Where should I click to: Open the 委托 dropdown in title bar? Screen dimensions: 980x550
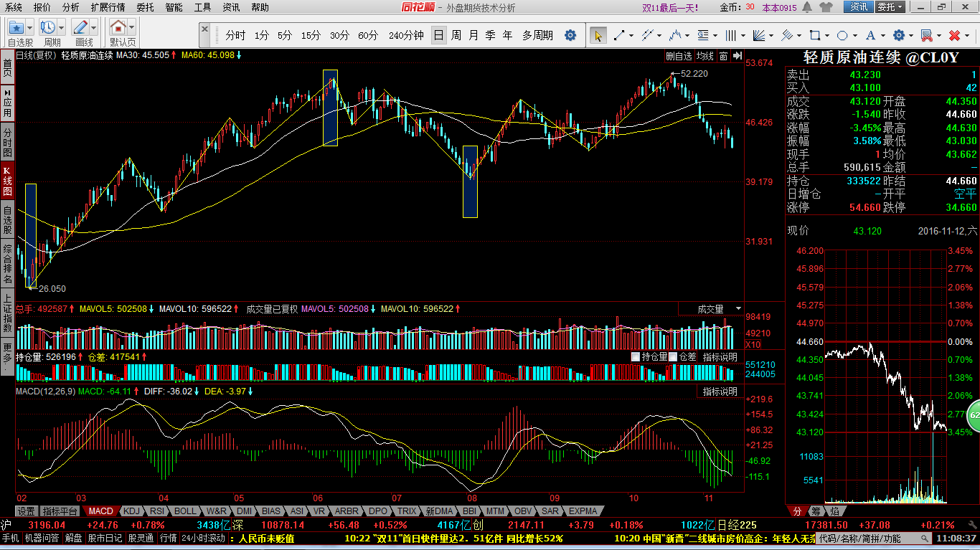tap(890, 7)
